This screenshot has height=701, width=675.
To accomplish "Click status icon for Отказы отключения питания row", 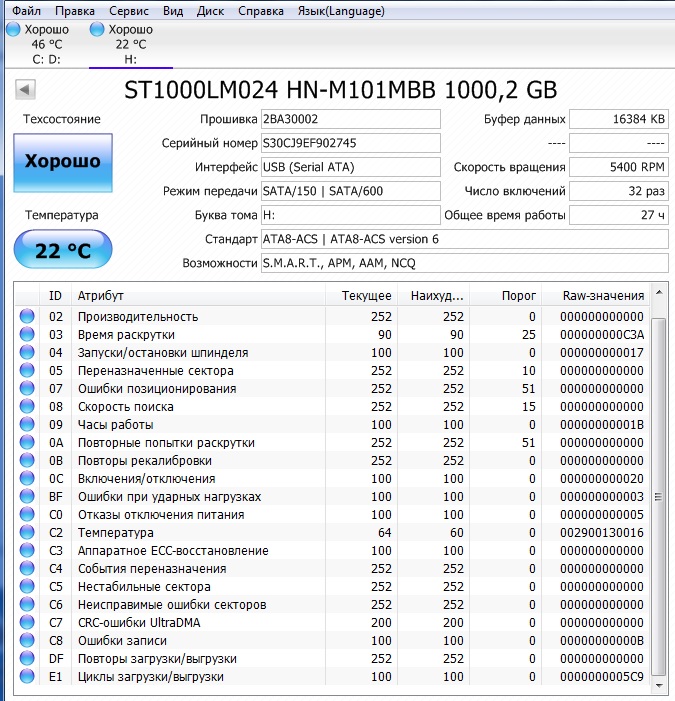I will (27, 515).
